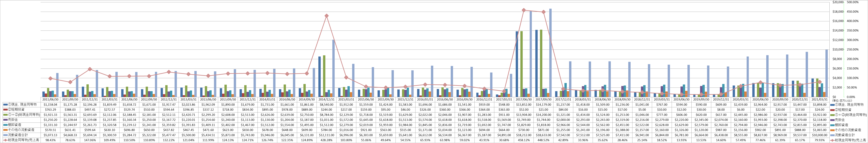Click the $14,179.00 cash cell
Screen dimensions: 868x143
pos(543,105)
